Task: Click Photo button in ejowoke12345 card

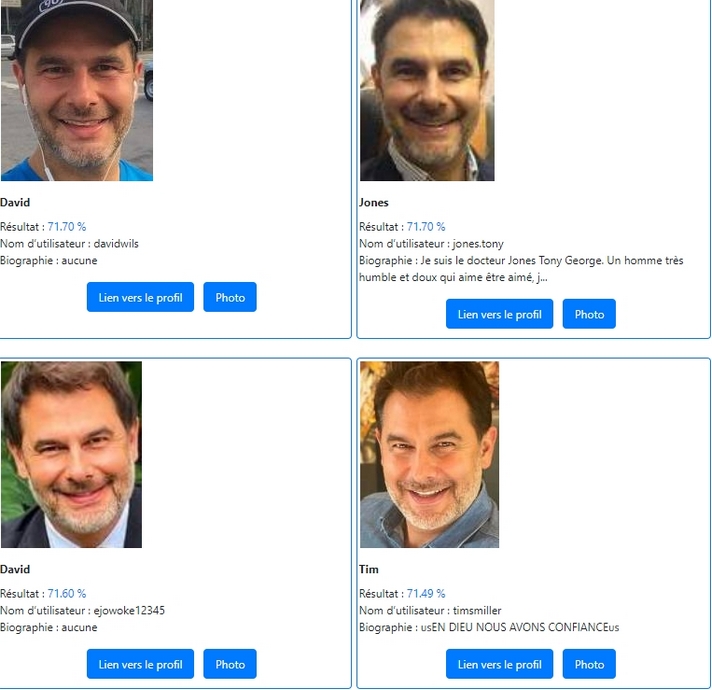Action: tap(230, 664)
